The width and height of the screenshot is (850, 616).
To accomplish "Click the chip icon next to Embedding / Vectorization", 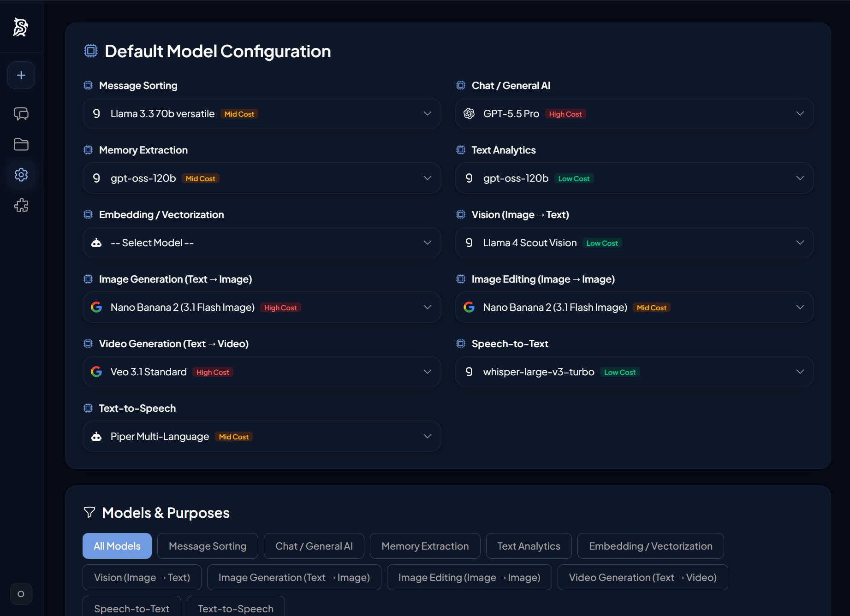I will click(88, 214).
